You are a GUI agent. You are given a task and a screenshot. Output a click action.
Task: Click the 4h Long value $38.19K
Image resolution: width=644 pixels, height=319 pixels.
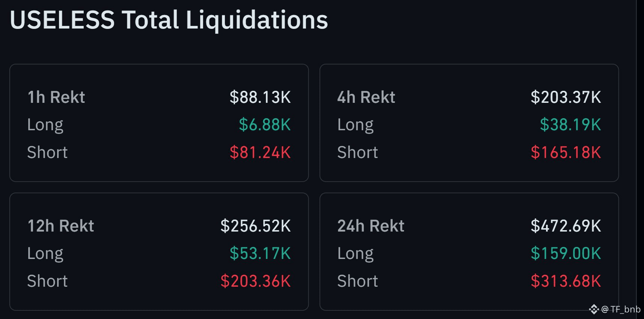570,125
